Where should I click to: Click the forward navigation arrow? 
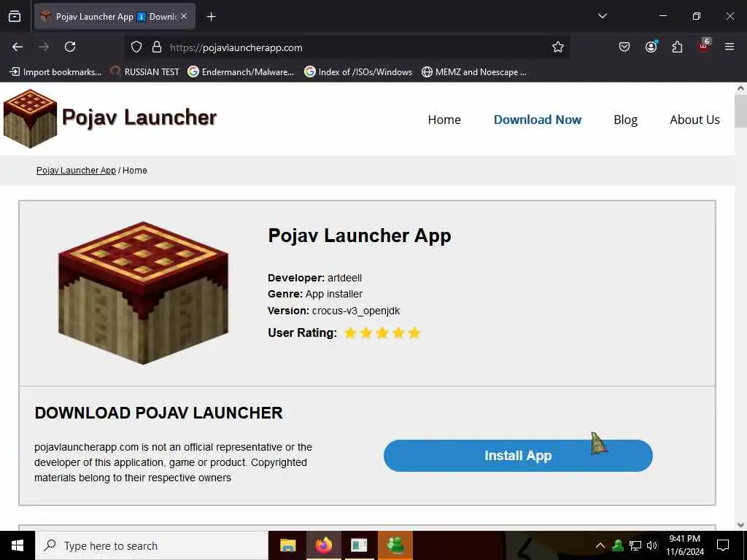coord(44,47)
